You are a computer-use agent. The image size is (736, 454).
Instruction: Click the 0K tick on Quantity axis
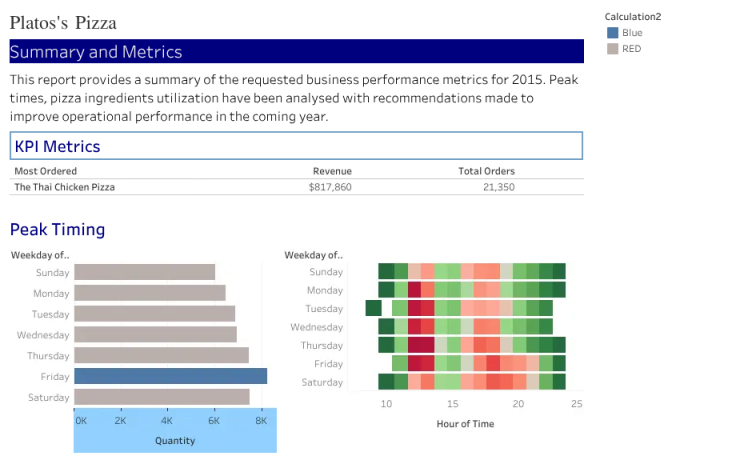click(81, 420)
